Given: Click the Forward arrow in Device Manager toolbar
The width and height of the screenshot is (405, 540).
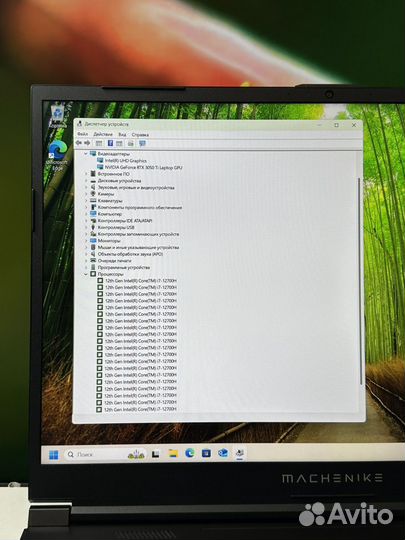Looking at the screenshot, I should point(87,143).
